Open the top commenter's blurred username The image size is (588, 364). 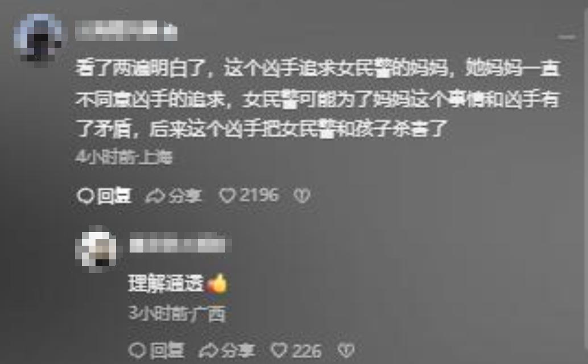[126, 31]
